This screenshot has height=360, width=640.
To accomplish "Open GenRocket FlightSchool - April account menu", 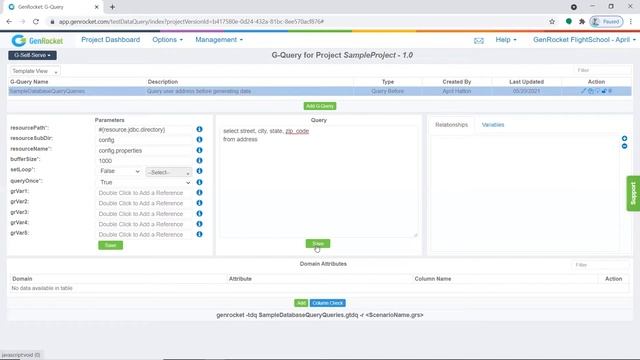I will point(584,40).
